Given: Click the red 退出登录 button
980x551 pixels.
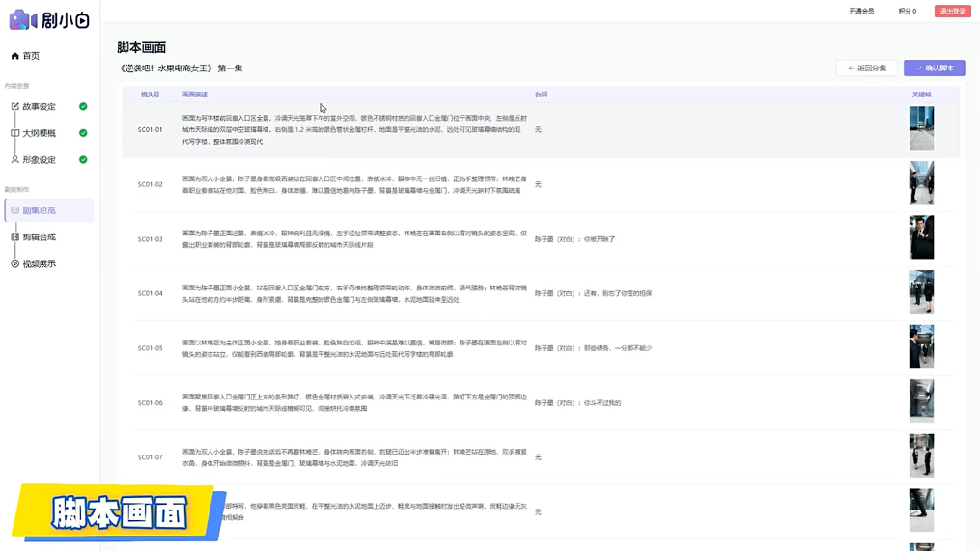Looking at the screenshot, I should coord(952,12).
